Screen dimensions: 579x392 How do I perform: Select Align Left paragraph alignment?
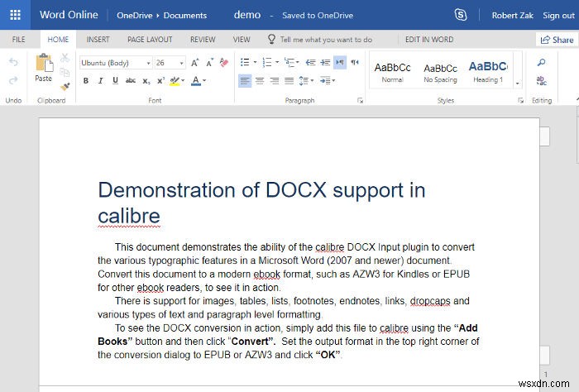pyautogui.click(x=245, y=80)
